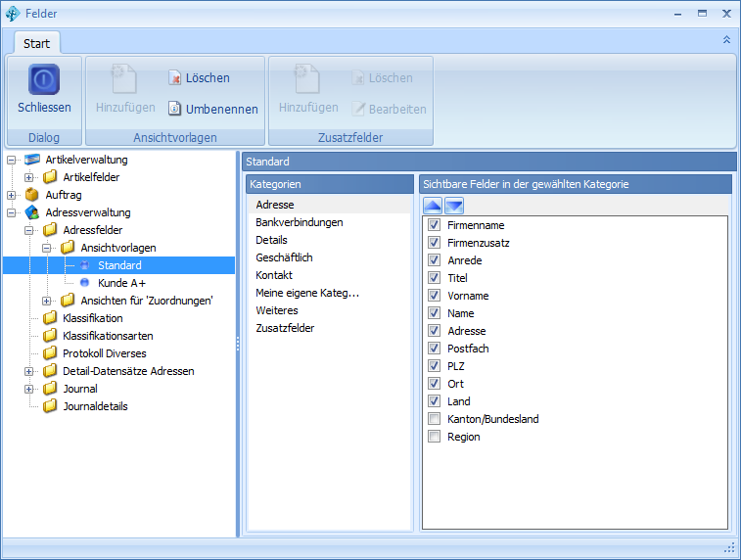Enable the Region checkbox
741x560 pixels.
click(434, 437)
